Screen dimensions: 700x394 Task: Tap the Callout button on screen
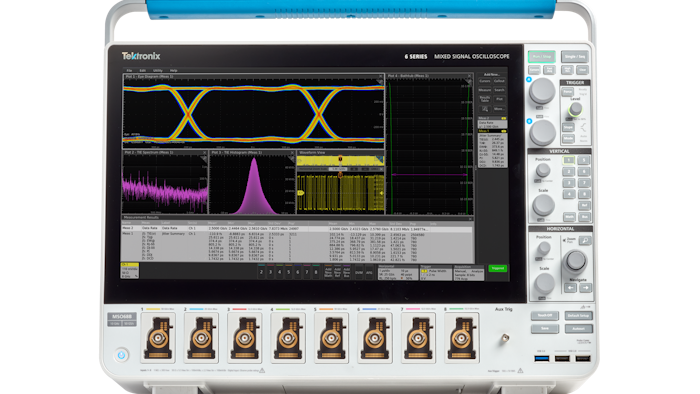pos(499,81)
